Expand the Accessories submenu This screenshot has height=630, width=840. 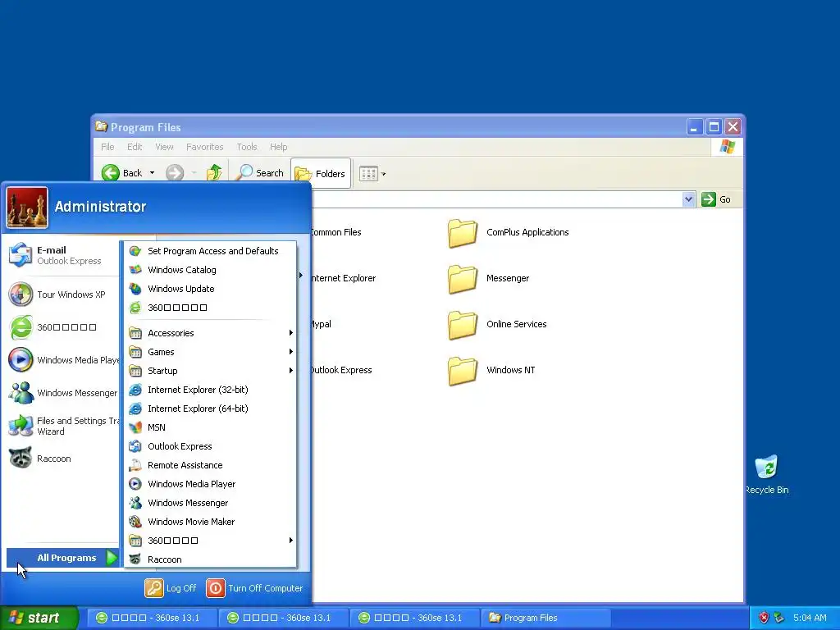(210, 333)
